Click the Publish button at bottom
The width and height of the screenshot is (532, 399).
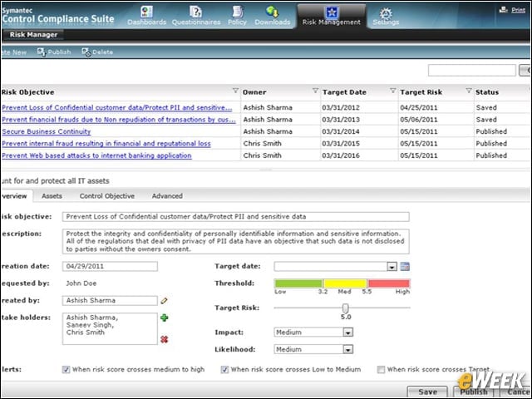click(x=474, y=392)
